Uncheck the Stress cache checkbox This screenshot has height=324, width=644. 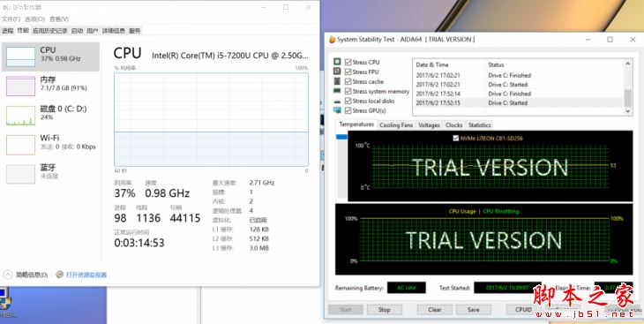(x=348, y=82)
